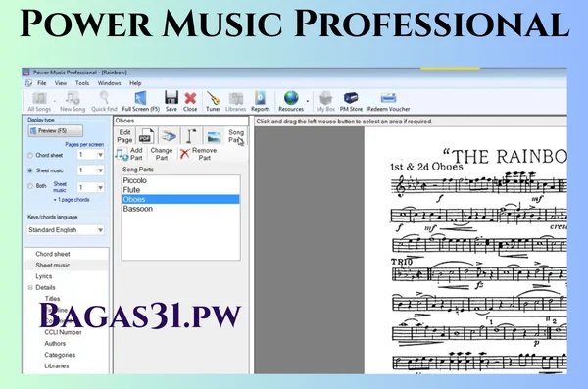Select the Sheet music radio button

pos(30,170)
